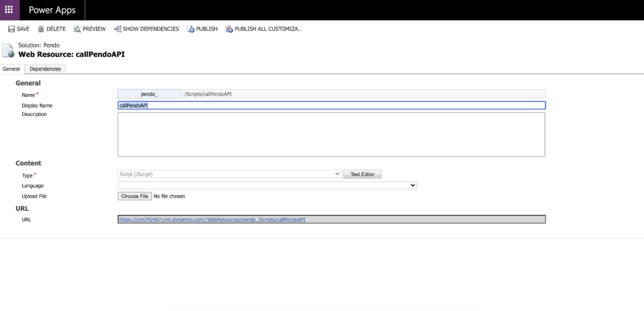Click the Content section heading
644x311 pixels.
click(x=28, y=163)
